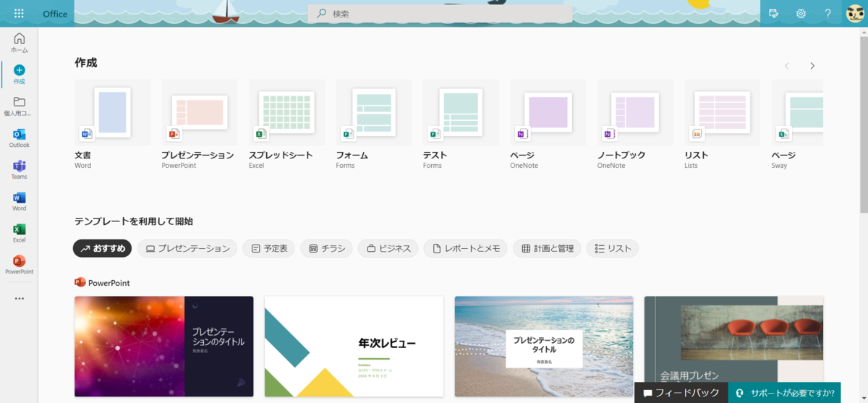Select the プレゼンテーション template filter

coord(187,248)
